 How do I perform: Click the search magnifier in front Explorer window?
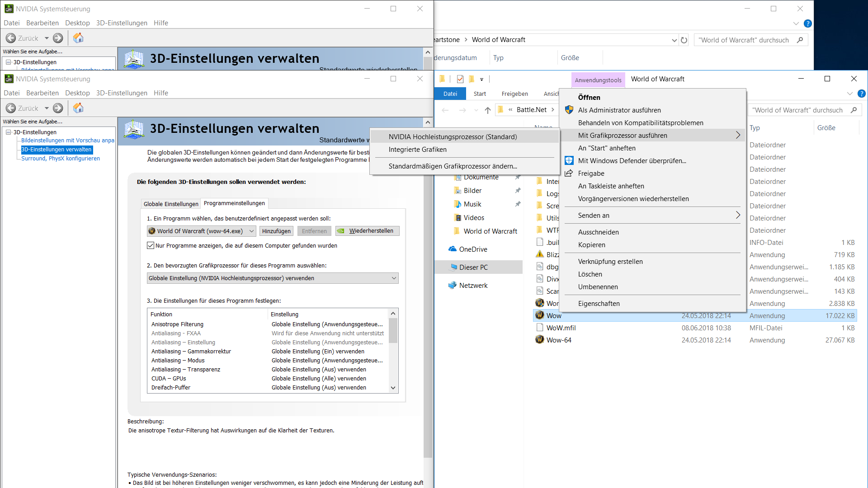(854, 110)
